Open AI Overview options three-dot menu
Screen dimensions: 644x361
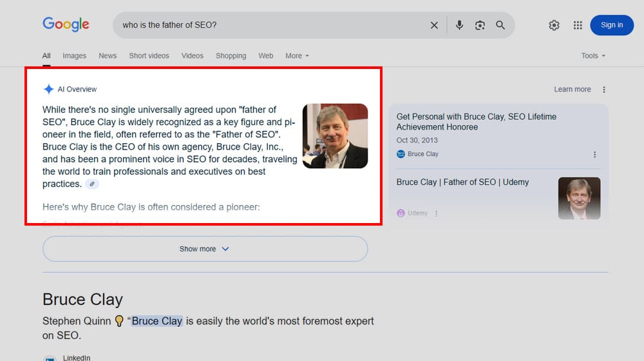(604, 90)
